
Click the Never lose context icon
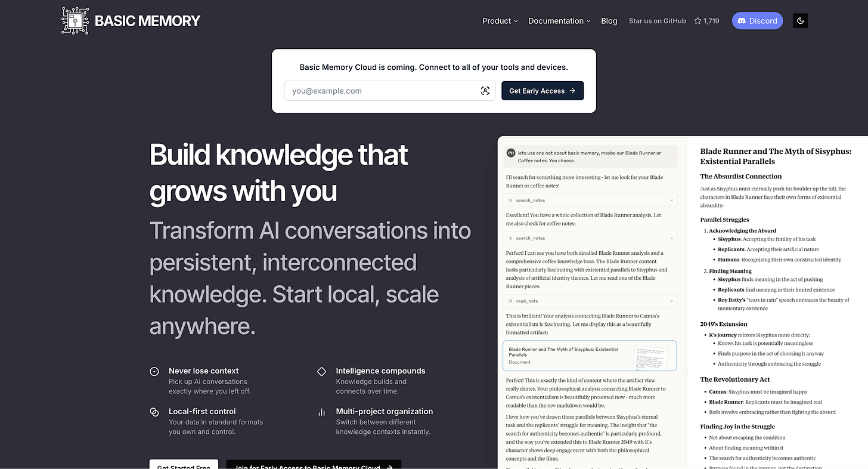point(154,371)
